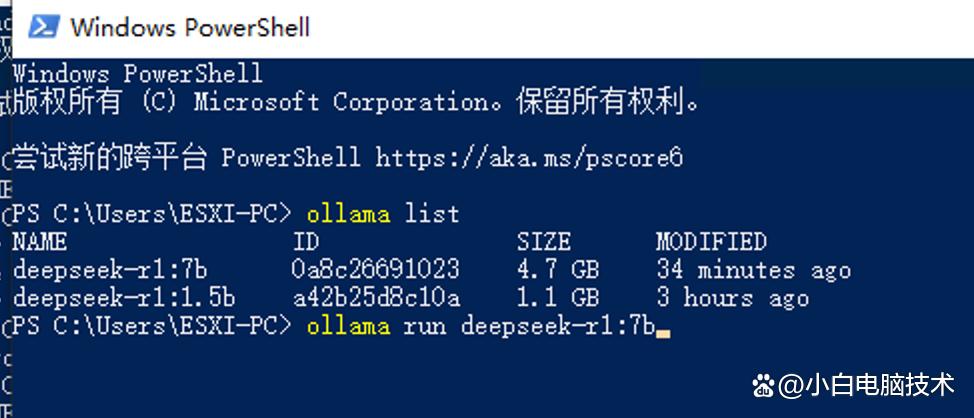Click the 1.1 GB size value
This screenshot has width=974, height=418.
[x=557, y=297]
